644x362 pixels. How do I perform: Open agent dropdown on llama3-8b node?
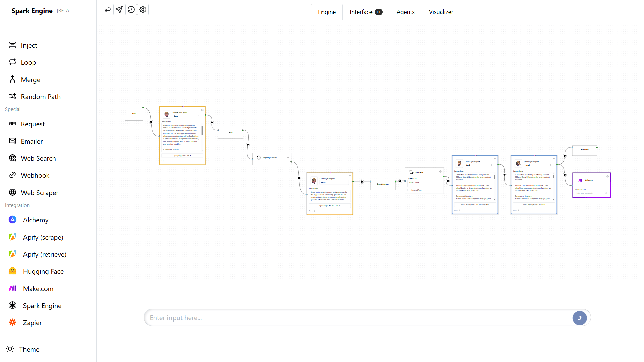pos(538,165)
